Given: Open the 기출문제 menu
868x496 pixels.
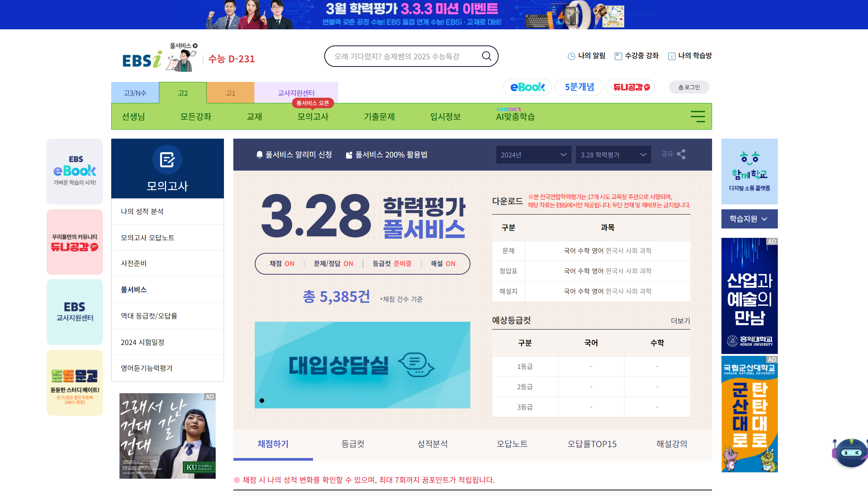Looking at the screenshot, I should click(379, 116).
